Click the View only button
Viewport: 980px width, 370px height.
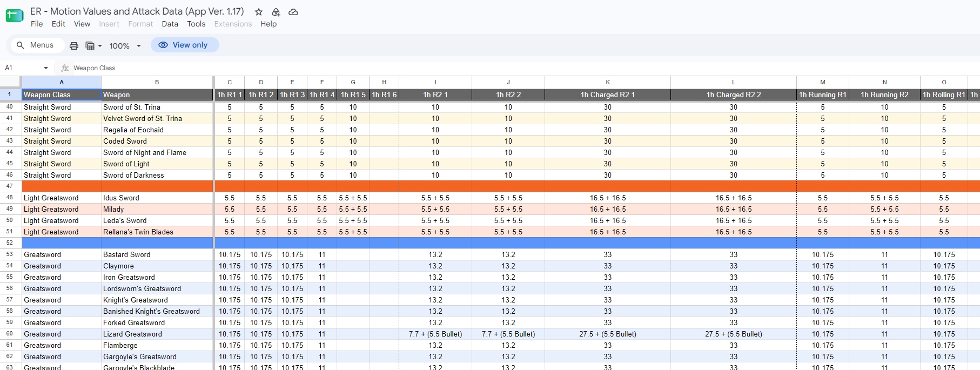(185, 45)
